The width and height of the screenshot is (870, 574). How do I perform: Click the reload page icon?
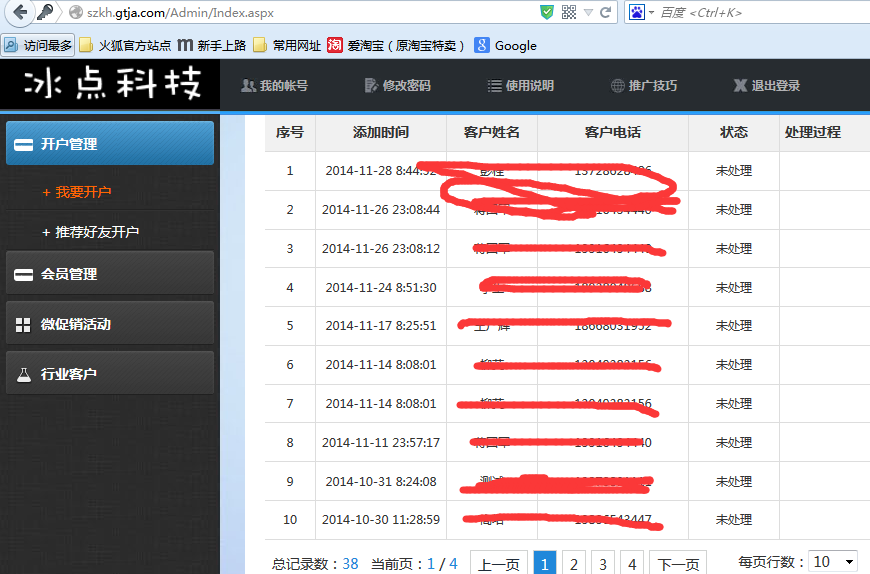click(606, 12)
